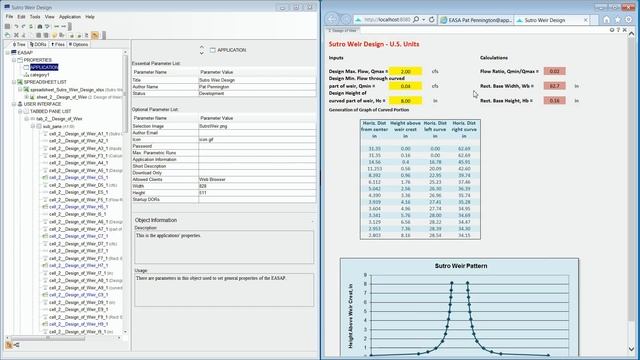Click the redo arrow toolbar icon
Screen dimensions: 640x360
(x=24, y=26)
